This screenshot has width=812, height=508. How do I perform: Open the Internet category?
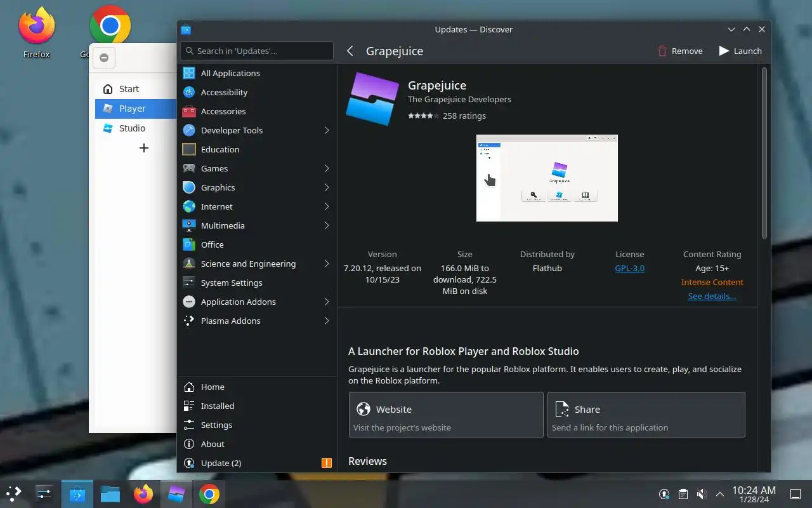point(257,206)
